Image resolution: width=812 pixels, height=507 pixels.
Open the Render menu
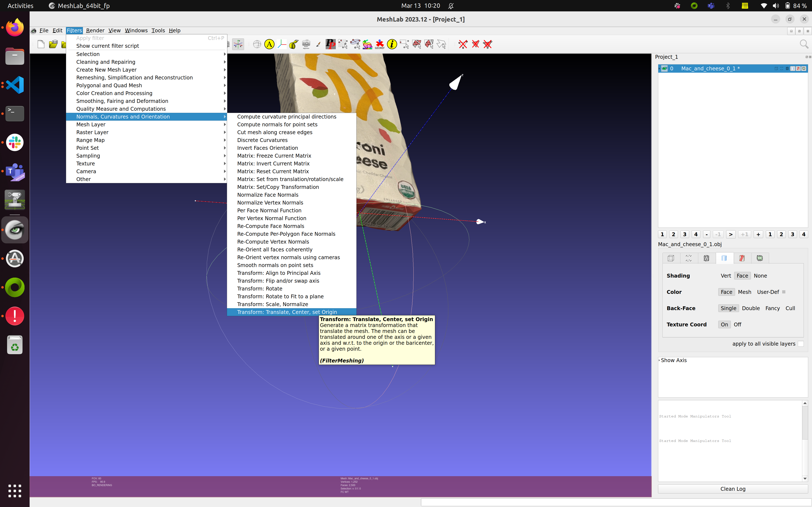(x=95, y=30)
